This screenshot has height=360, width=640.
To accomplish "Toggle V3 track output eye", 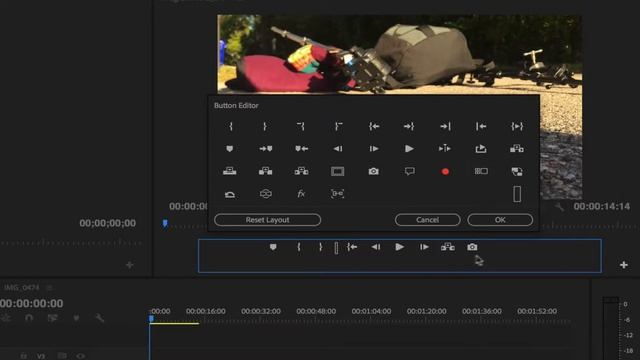I will click(80, 356).
